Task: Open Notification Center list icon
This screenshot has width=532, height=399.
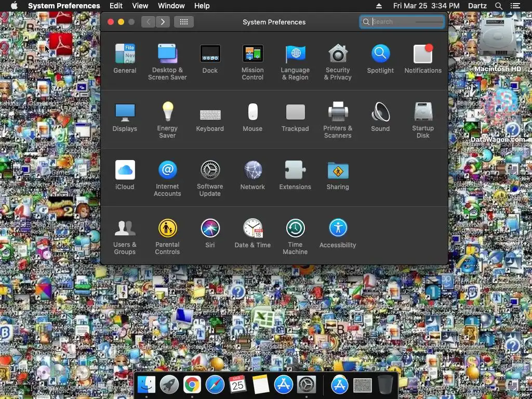Action: [515, 6]
